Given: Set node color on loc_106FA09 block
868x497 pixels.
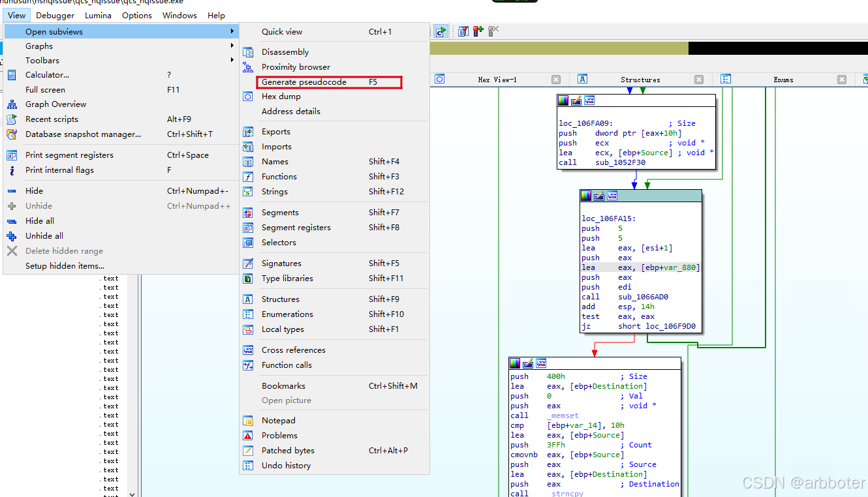Looking at the screenshot, I should click(563, 100).
